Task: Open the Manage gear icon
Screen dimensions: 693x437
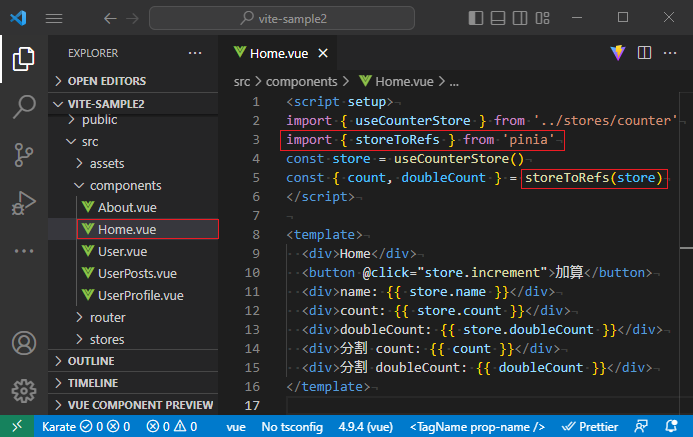Action: coord(24,391)
